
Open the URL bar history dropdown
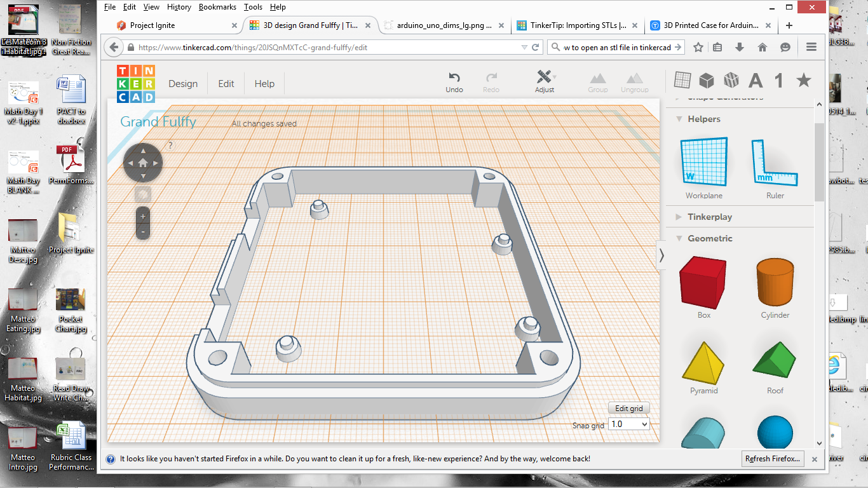[524, 47]
